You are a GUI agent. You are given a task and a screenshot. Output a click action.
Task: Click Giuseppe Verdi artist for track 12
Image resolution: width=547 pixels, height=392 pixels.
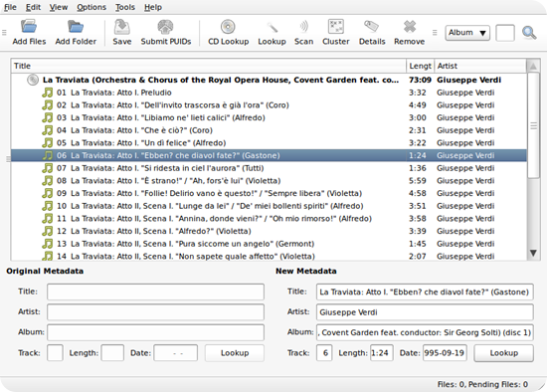pos(465,231)
